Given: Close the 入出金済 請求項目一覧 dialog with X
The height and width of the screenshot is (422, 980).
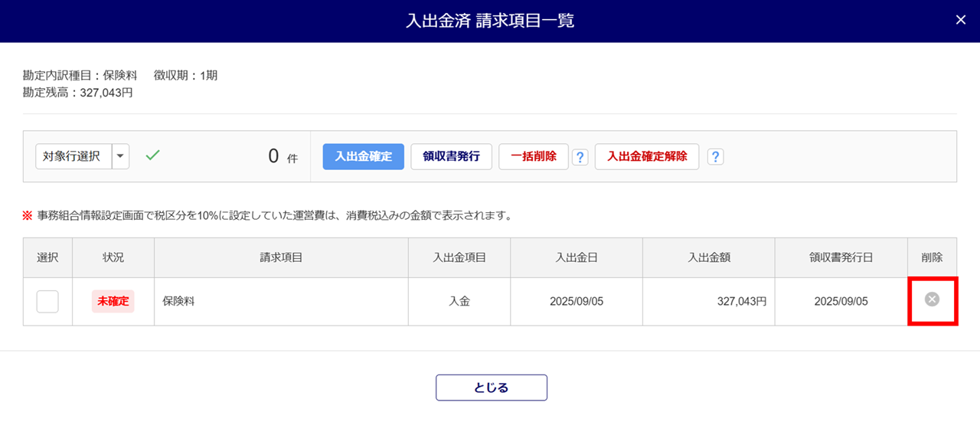Looking at the screenshot, I should pos(961,21).
